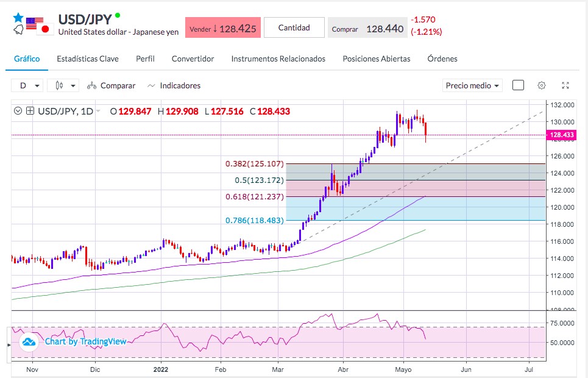Follow the Chart by TradingView link
588x378 pixels.
pos(86,341)
